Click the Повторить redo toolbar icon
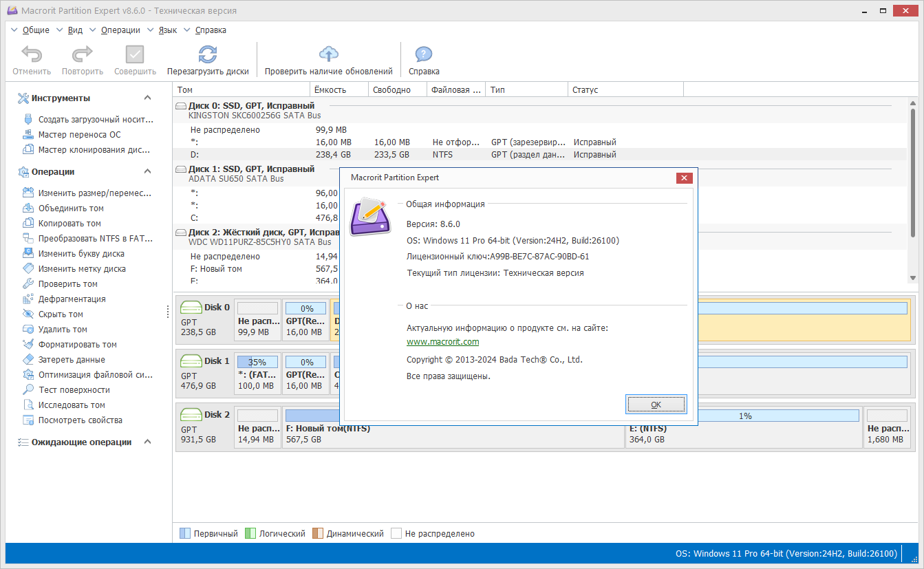The height and width of the screenshot is (569, 924). 83,55
